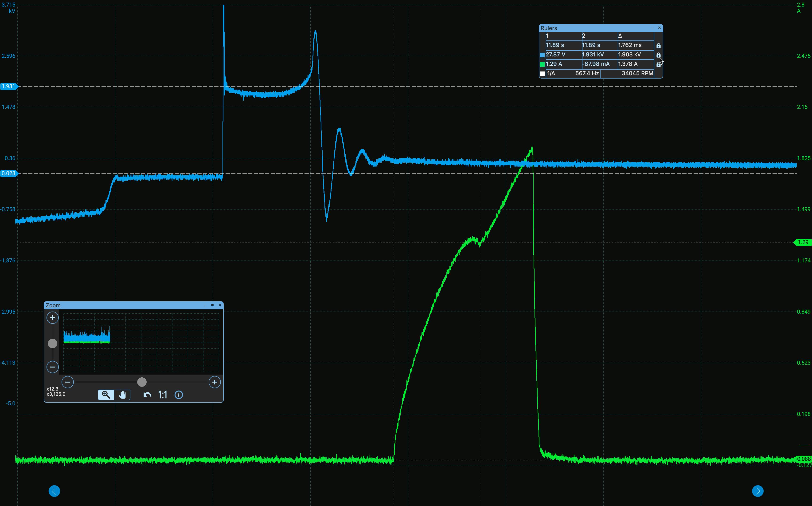This screenshot has width=812, height=506.
Task: Click the vertical zoom-out minus icon
Action: 52,367
